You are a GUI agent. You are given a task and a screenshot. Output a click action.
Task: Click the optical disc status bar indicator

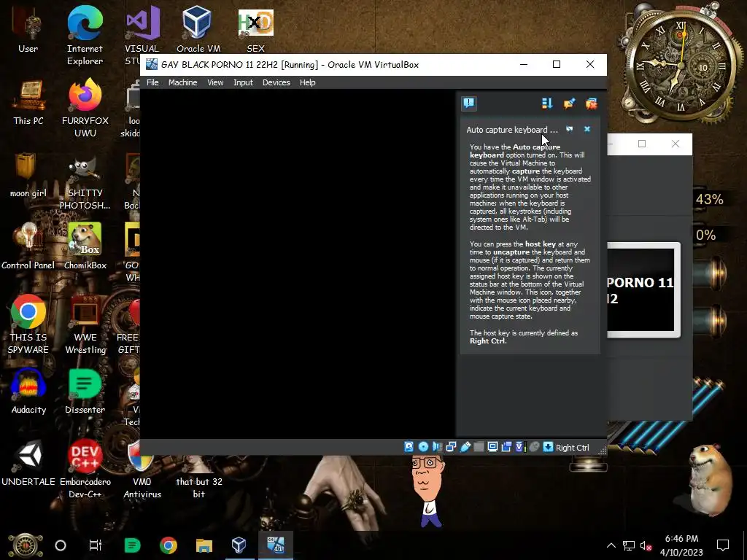[423, 447]
